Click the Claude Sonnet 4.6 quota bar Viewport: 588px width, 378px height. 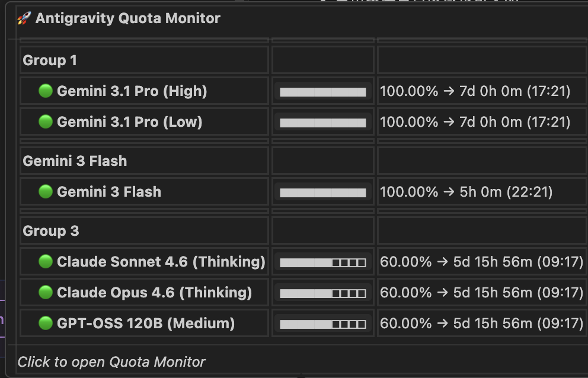coord(322,262)
